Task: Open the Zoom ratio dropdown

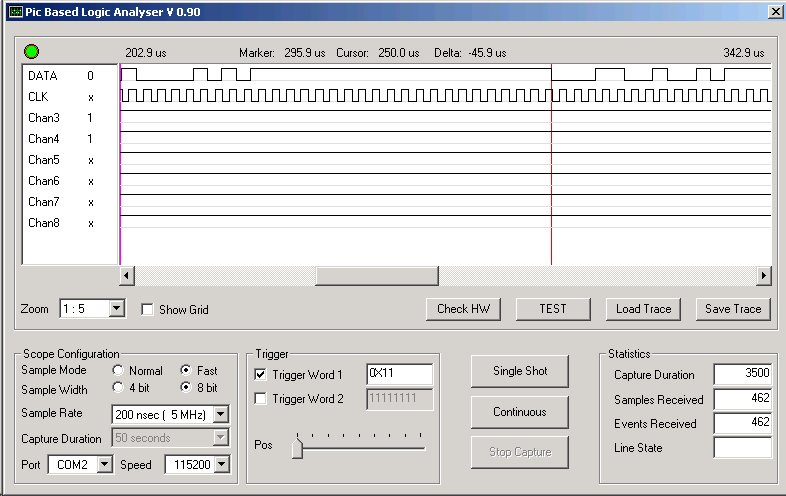Action: point(116,308)
